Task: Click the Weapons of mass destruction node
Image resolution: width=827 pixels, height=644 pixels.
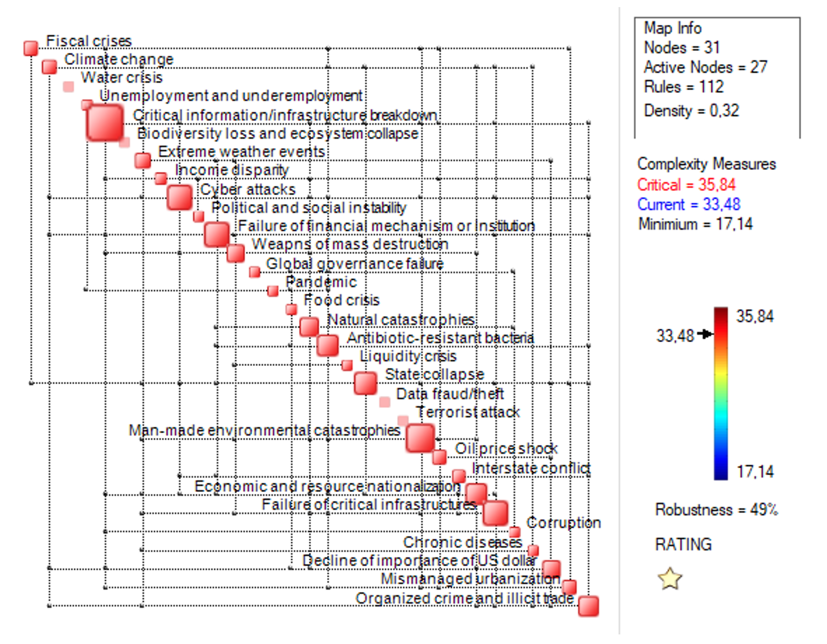Action: point(236,253)
